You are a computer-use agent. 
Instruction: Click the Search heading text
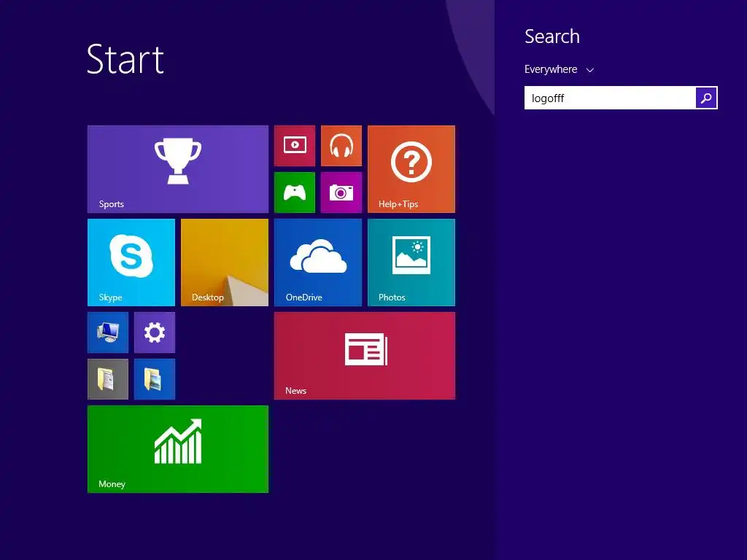(x=552, y=36)
